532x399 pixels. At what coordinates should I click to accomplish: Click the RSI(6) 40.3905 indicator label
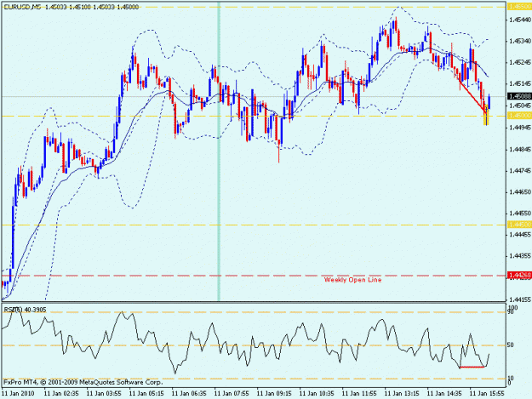click(x=25, y=310)
